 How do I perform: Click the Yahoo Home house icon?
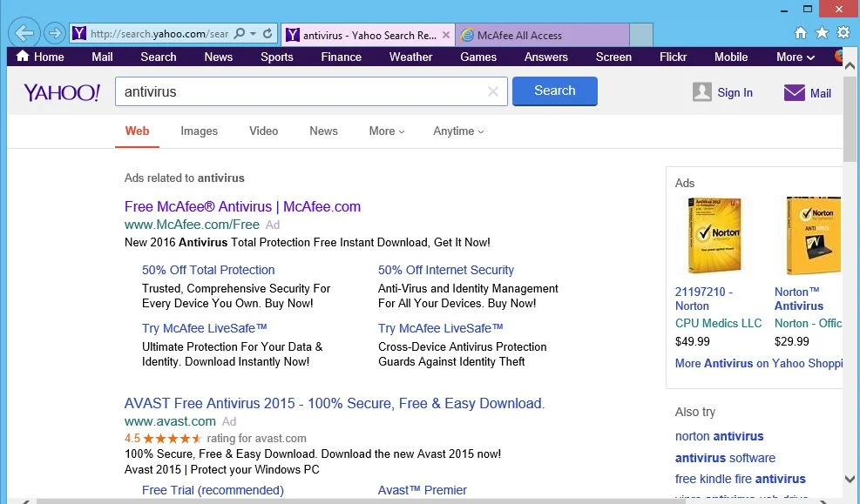[x=23, y=56]
